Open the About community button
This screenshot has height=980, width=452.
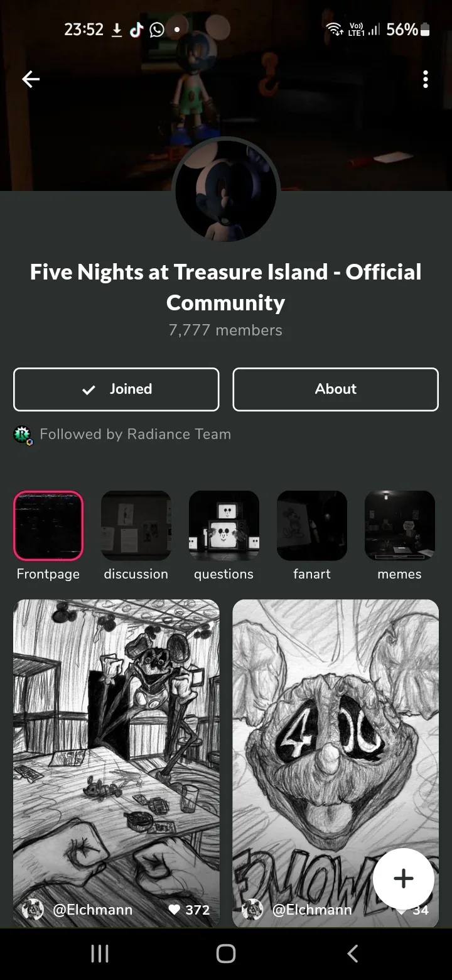(336, 389)
